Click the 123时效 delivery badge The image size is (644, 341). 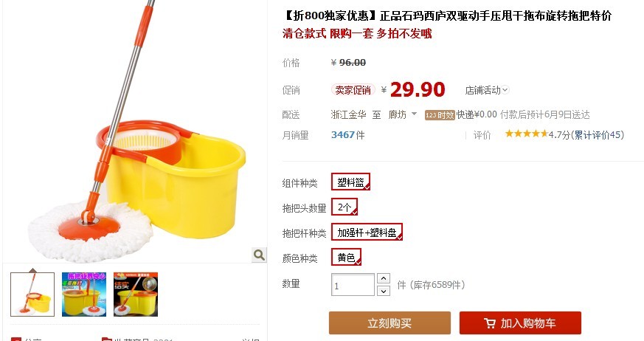440,115
